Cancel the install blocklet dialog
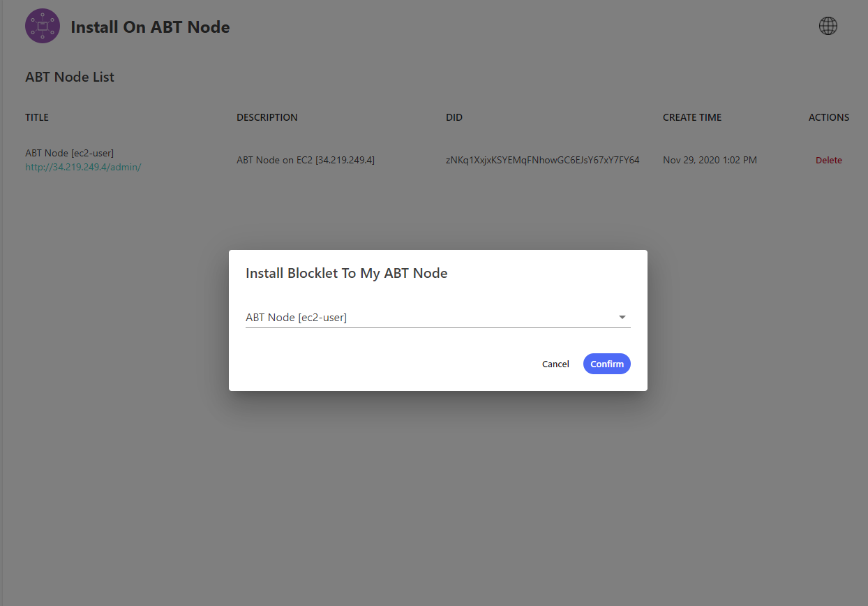The height and width of the screenshot is (606, 868). [x=555, y=364]
